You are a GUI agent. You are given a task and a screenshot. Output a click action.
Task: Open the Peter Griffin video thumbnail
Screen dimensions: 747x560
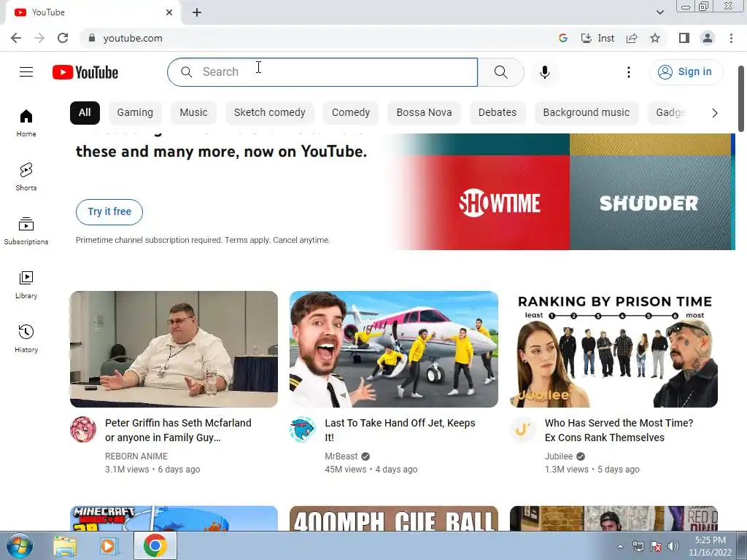[174, 349]
